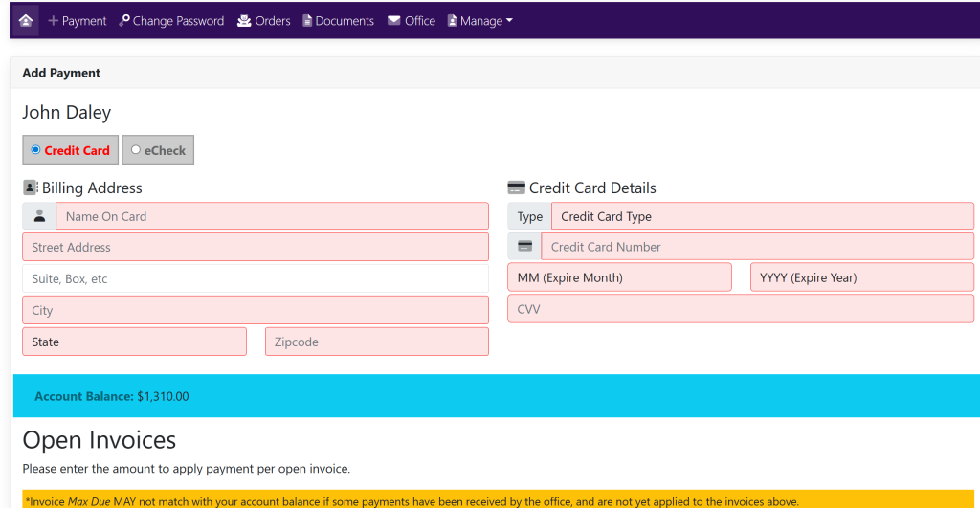Click the Street Address field
The height and width of the screenshot is (508, 980).
point(255,247)
